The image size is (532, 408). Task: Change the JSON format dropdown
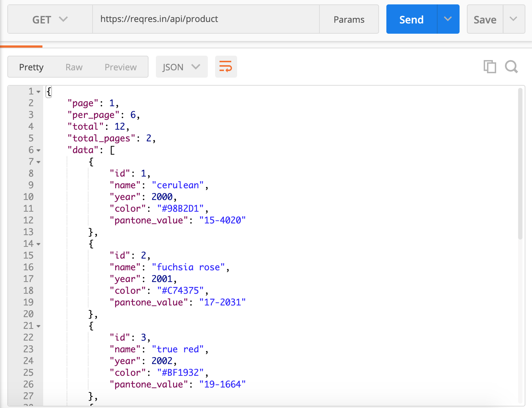pos(181,67)
